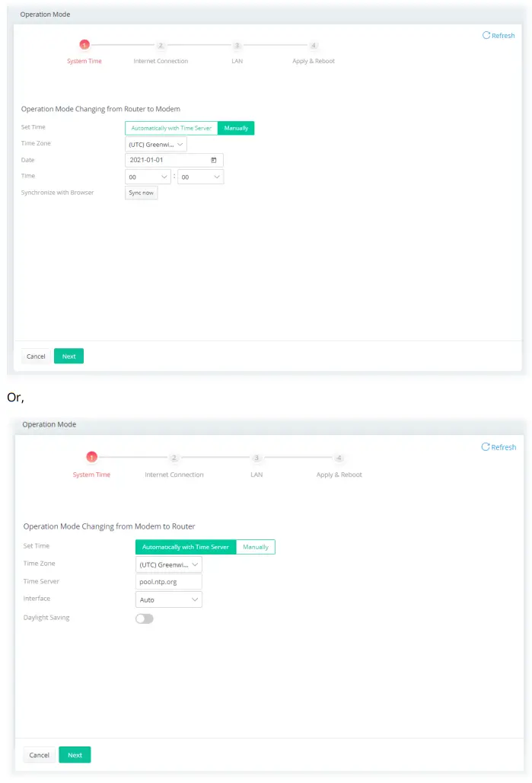Click the Time label beside hour dropdown
532x783 pixels.
click(28, 176)
